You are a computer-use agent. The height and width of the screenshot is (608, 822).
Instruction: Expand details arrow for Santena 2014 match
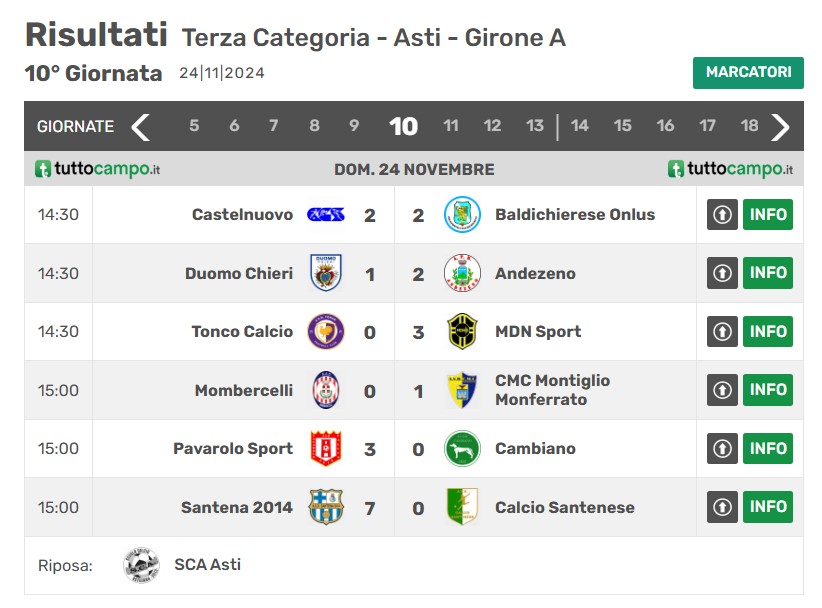point(722,507)
